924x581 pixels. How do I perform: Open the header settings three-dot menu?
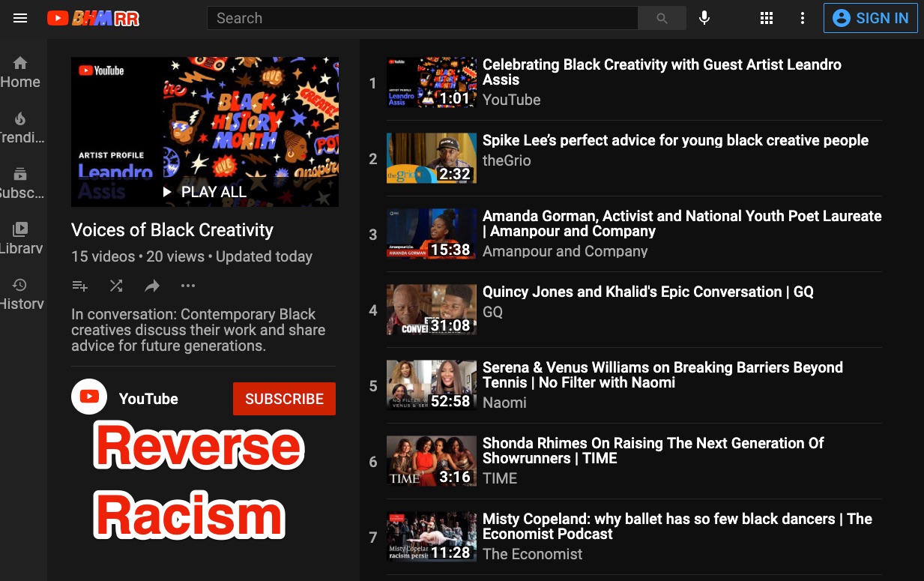tap(803, 18)
